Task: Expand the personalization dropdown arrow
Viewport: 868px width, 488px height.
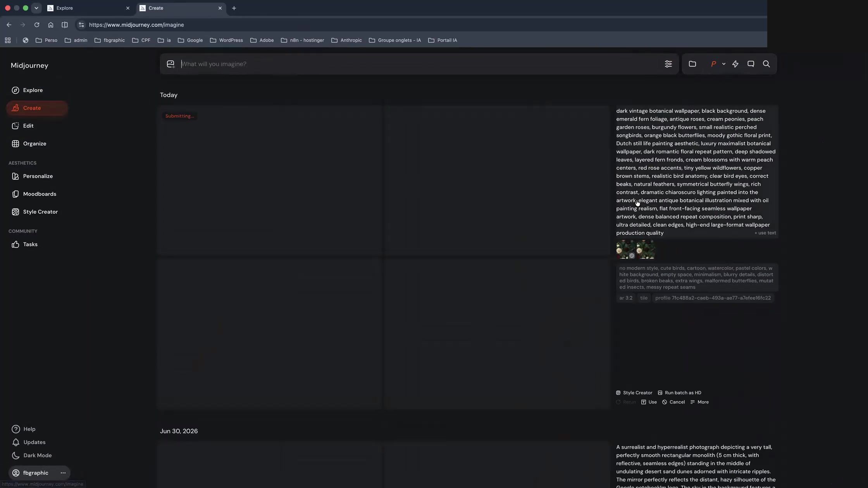Action: (723, 64)
